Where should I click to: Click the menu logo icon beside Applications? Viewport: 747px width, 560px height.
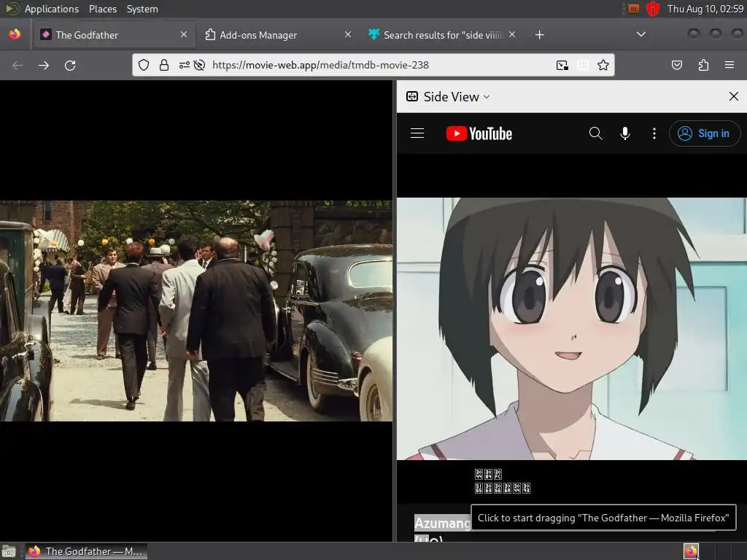[x=12, y=9]
